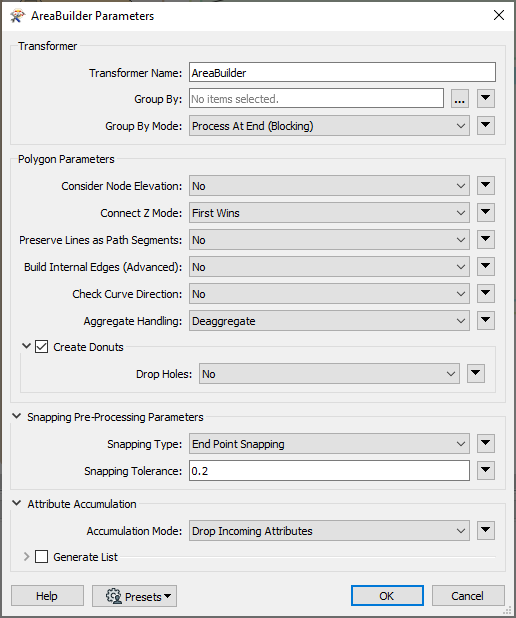Open the Group By Mode dropdown
Image resolution: width=516 pixels, height=618 pixels.
329,126
